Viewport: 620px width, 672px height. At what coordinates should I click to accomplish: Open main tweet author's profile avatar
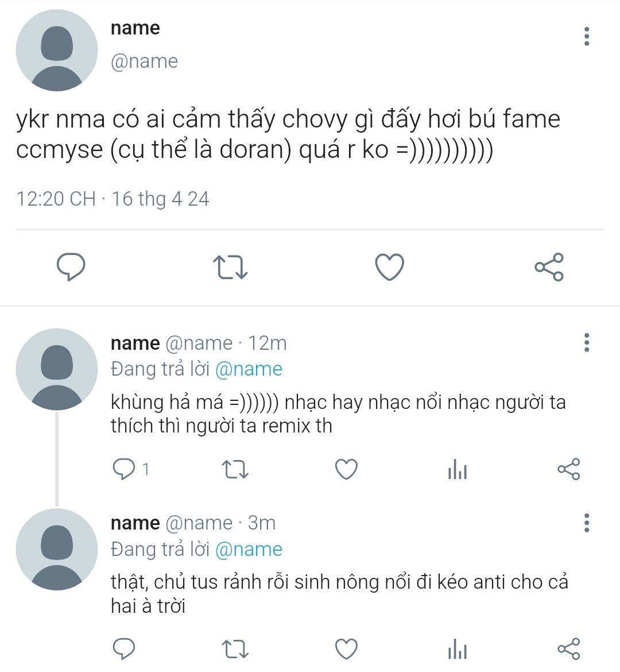point(57,50)
